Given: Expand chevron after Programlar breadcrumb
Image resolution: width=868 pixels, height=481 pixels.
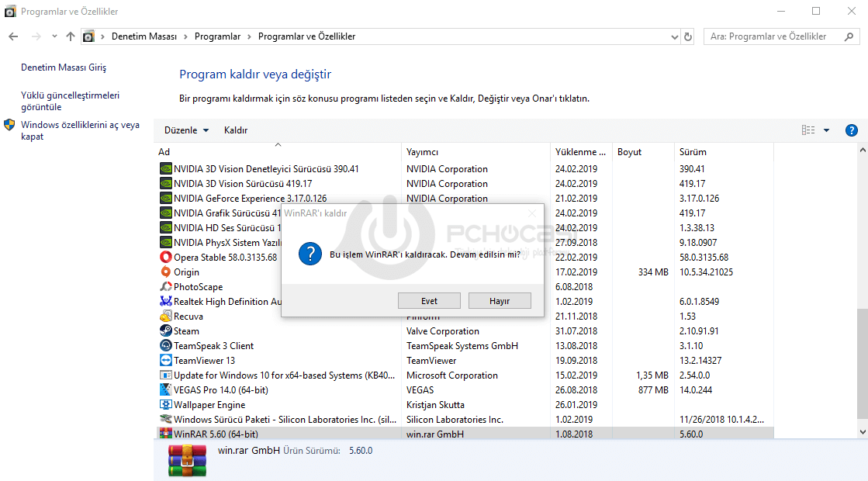Looking at the screenshot, I should (x=249, y=36).
